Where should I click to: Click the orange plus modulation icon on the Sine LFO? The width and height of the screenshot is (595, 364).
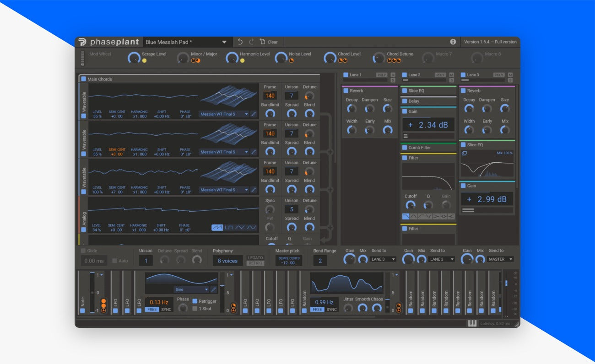pos(233,310)
